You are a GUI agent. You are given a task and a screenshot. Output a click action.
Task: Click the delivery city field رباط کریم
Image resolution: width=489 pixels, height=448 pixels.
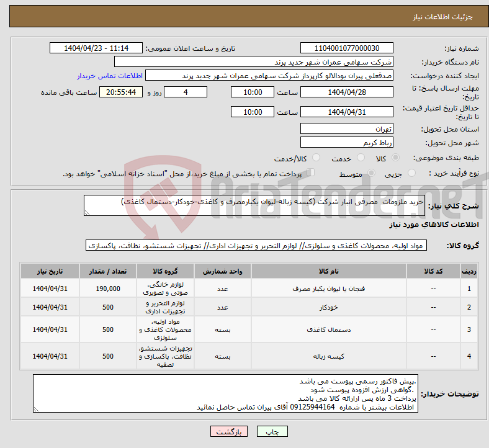coord(347,142)
